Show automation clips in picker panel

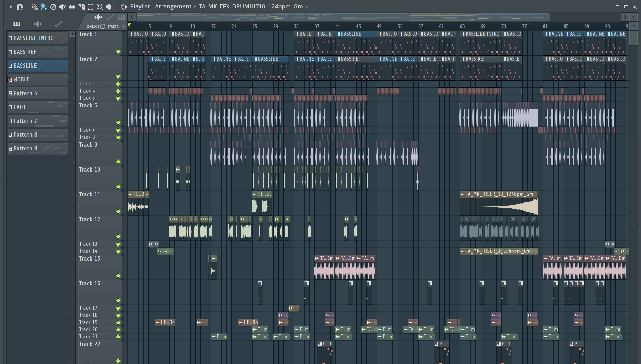click(59, 24)
